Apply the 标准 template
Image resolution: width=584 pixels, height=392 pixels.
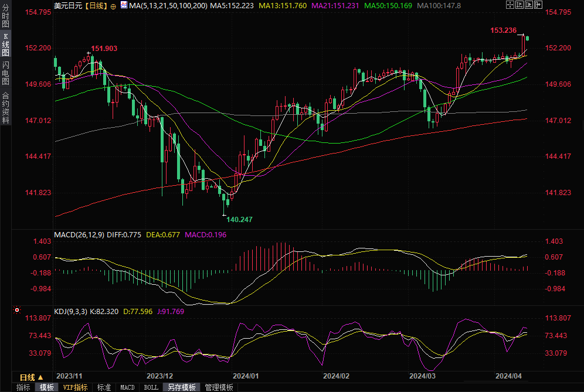pos(104,387)
